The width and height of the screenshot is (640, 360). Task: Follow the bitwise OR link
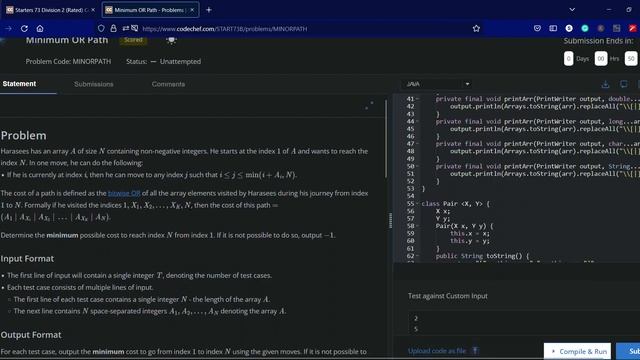click(124, 193)
